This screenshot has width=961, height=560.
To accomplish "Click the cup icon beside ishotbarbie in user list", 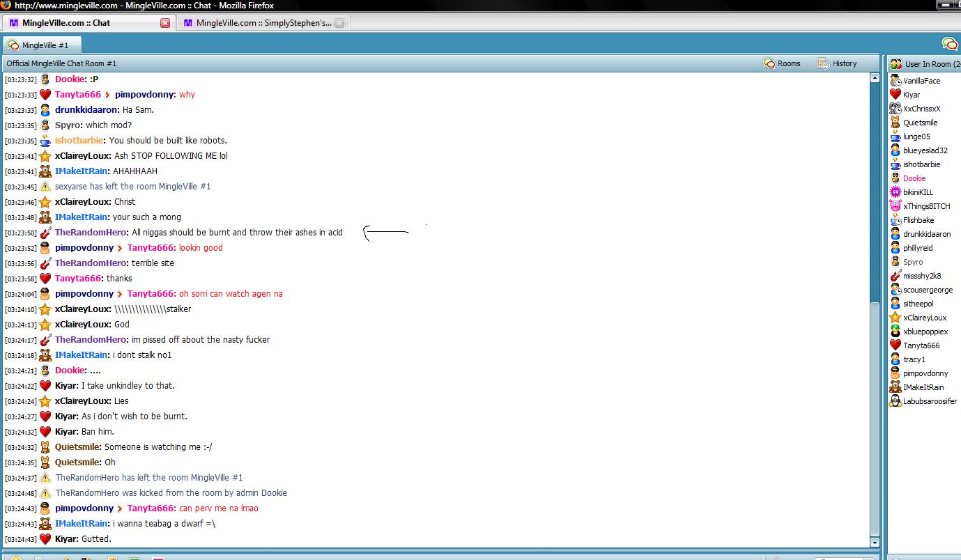I will [895, 164].
